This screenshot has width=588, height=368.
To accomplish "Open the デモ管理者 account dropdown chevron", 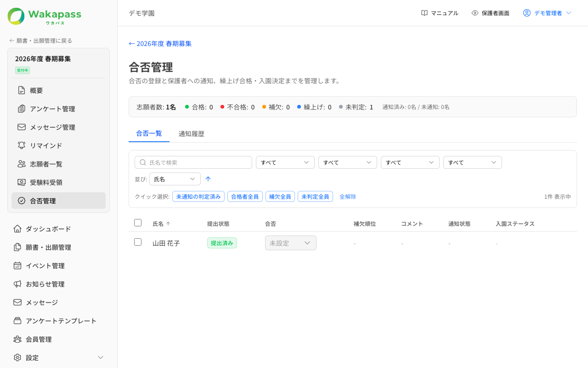I will (x=569, y=13).
